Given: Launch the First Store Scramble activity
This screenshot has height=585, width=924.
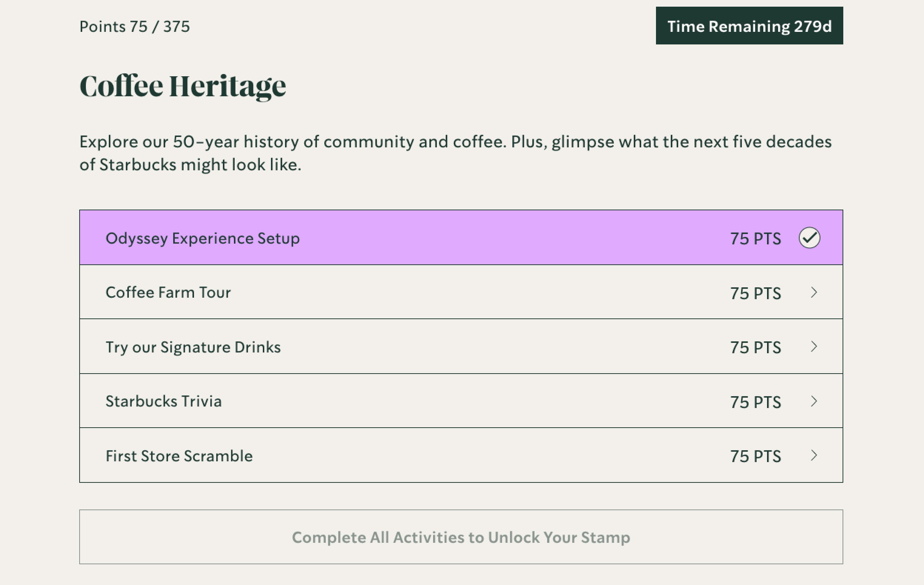Looking at the screenshot, I should (x=179, y=456).
